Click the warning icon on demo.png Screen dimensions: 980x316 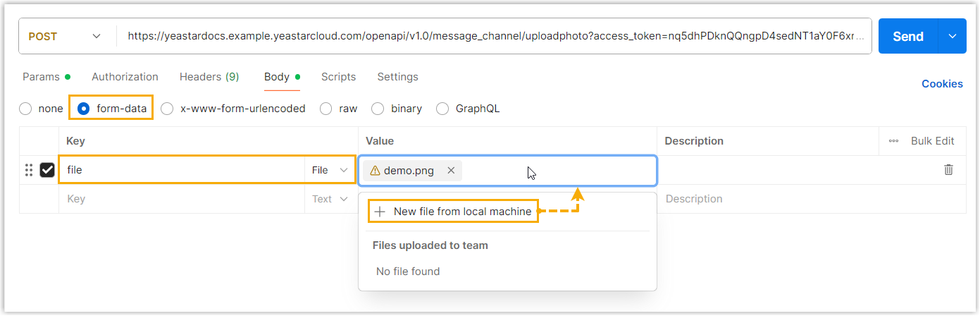click(x=375, y=171)
